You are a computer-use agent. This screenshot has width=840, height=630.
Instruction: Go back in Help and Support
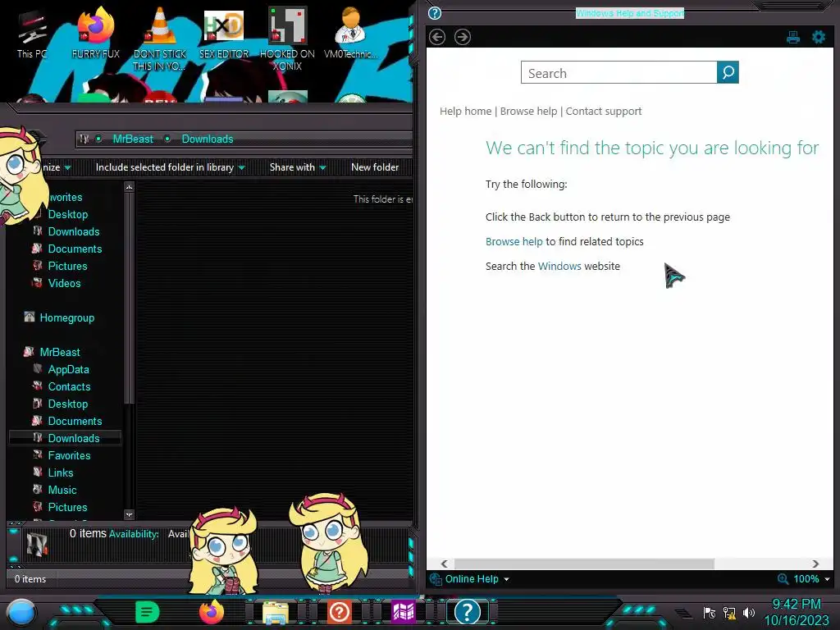[x=437, y=37]
